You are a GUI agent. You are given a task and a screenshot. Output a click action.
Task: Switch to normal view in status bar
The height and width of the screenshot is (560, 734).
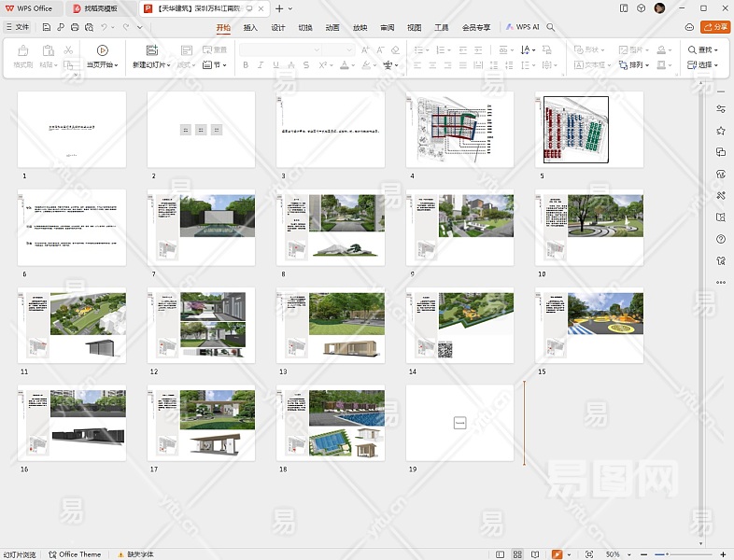point(500,554)
